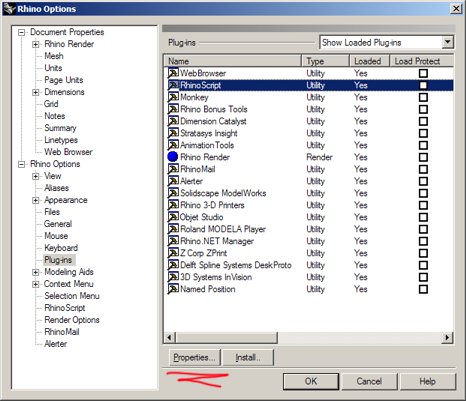Enable Load Protect for Rhino Bonus Tools
The width and height of the screenshot is (466, 401).
click(x=423, y=109)
